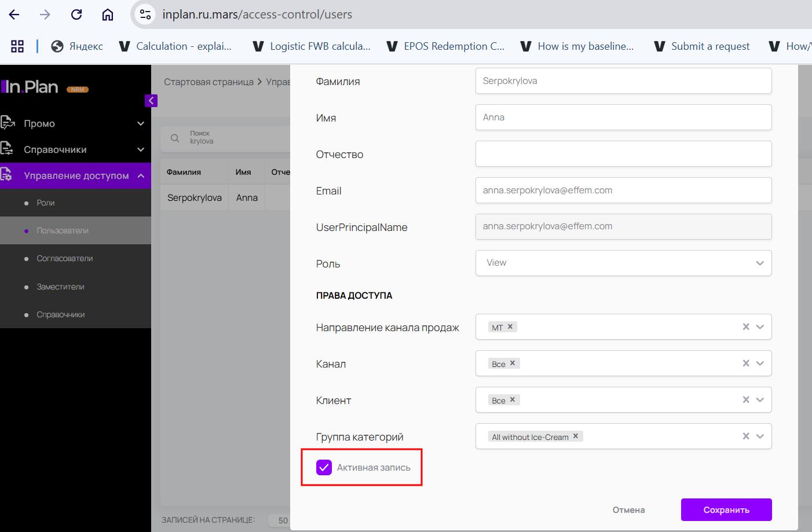Uncheck the Активная запись checkbox

[x=324, y=467]
